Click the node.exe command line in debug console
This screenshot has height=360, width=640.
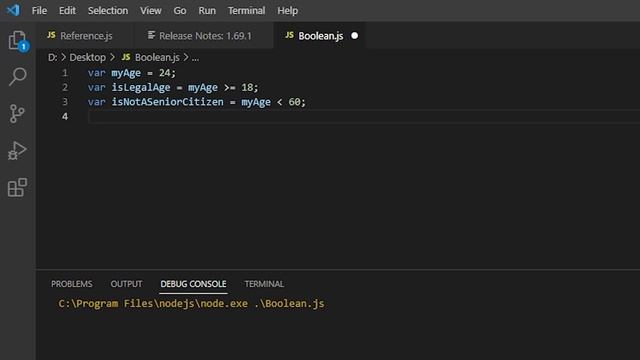(191, 304)
